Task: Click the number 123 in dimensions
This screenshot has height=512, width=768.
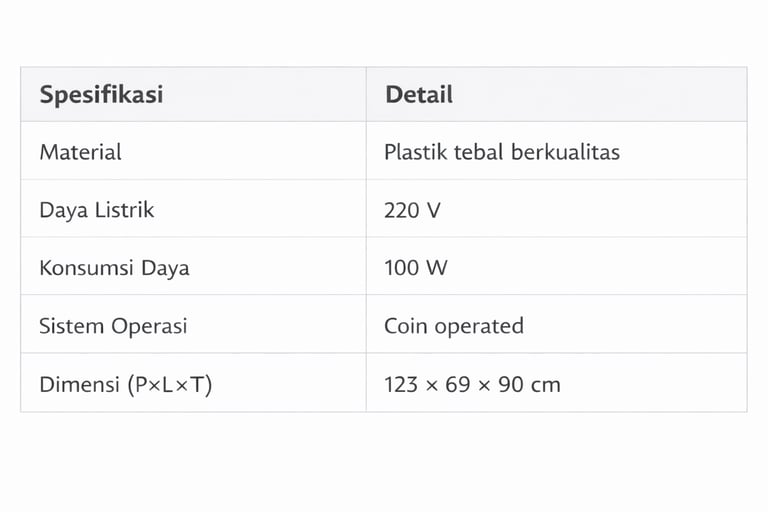Action: 401,384
